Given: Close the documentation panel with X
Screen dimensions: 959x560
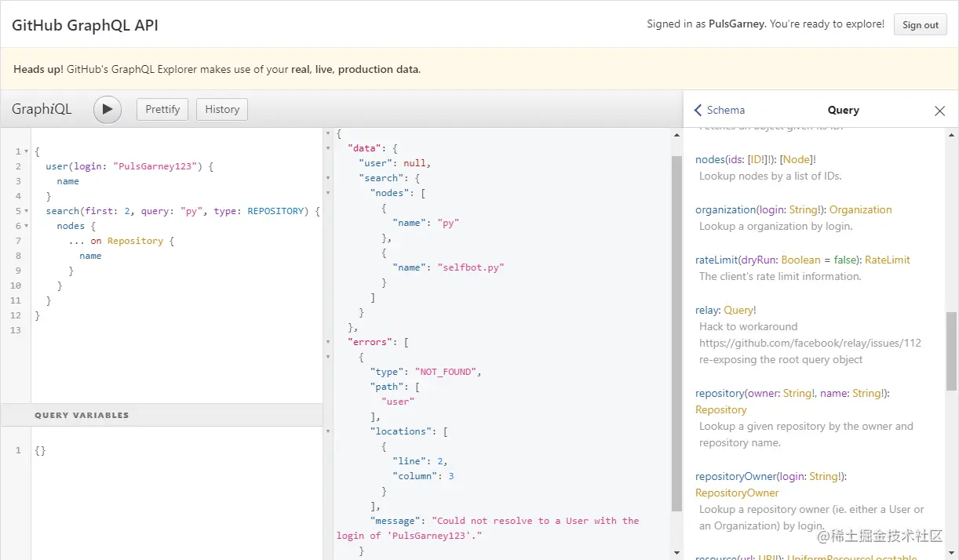Looking at the screenshot, I should pyautogui.click(x=939, y=111).
